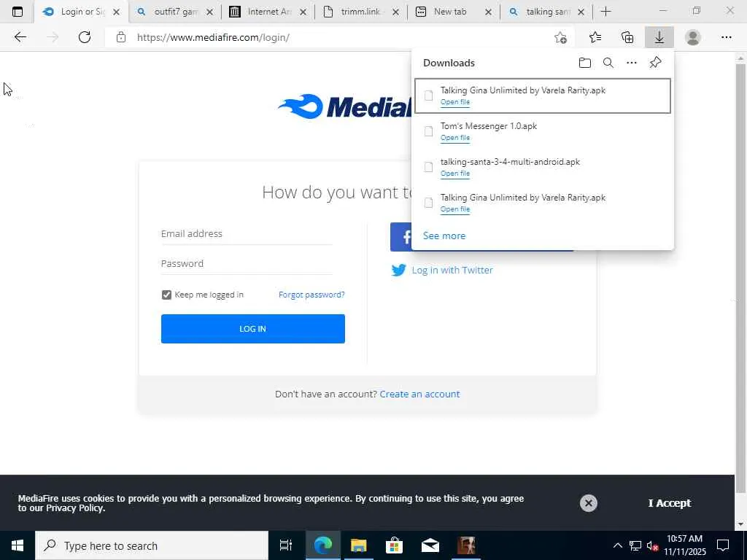Image resolution: width=747 pixels, height=560 pixels.
Task: Click I Accept on cookie banner
Action: 670,503
